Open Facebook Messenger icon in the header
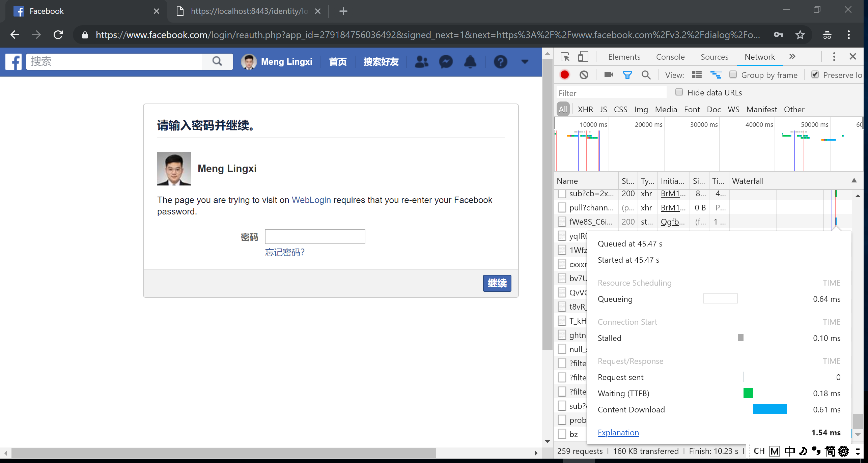Screen dimensions: 868x463 pos(446,62)
